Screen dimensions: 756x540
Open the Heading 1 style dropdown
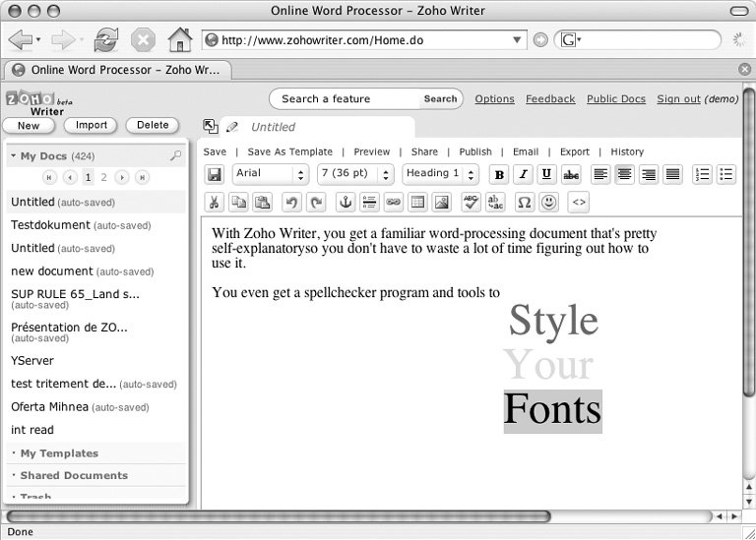[x=440, y=174]
